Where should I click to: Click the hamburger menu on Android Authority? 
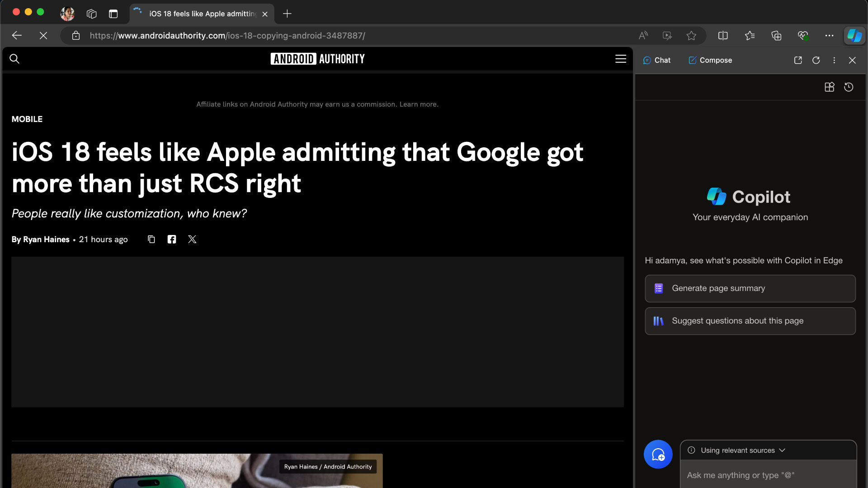point(621,59)
